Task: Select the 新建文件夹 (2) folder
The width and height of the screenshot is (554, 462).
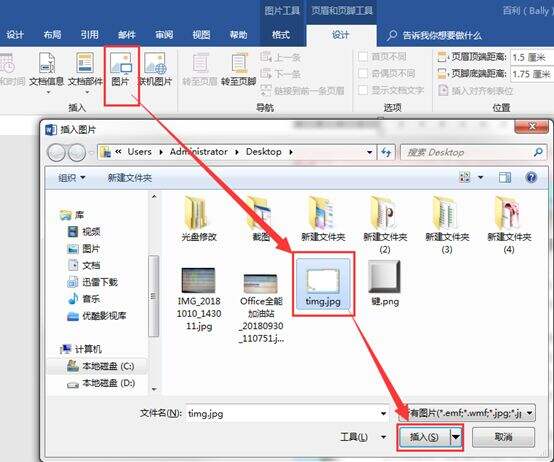Action: (x=385, y=225)
